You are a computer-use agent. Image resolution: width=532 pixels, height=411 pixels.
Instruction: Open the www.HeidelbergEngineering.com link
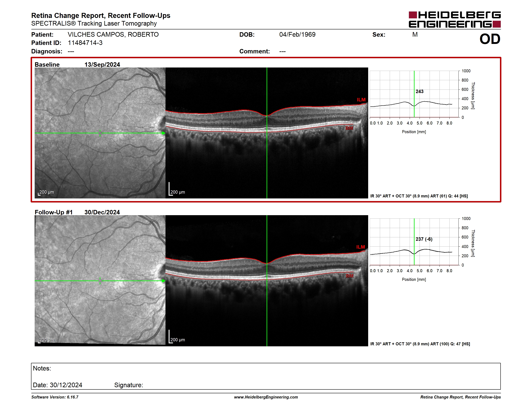click(x=266, y=397)
